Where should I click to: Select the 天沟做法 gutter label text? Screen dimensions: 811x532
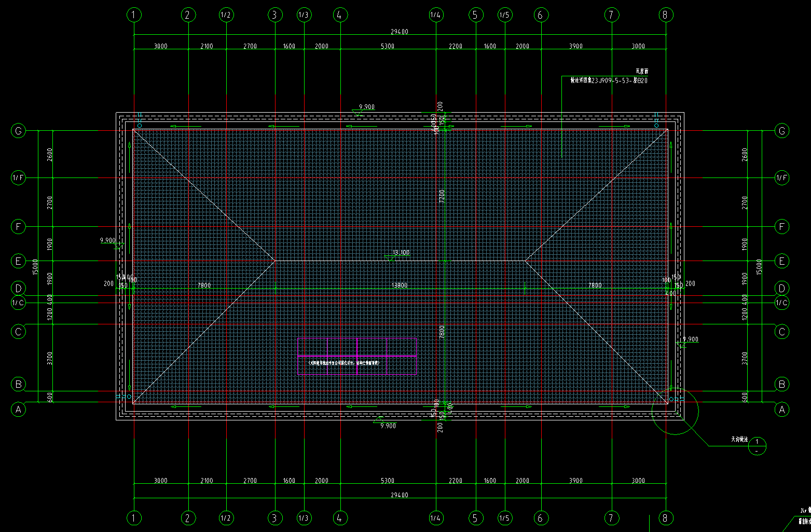[x=739, y=439]
